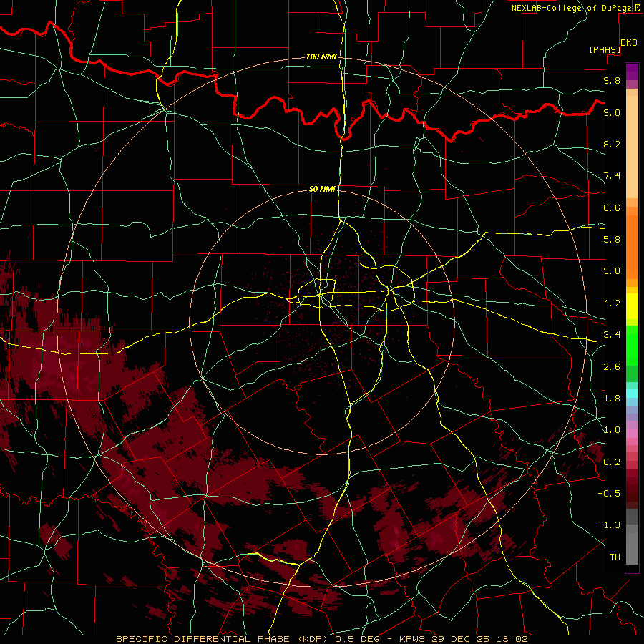Click the "NEXLAB-College of DuPage" header text
644x644 pixels.
tap(572, 8)
